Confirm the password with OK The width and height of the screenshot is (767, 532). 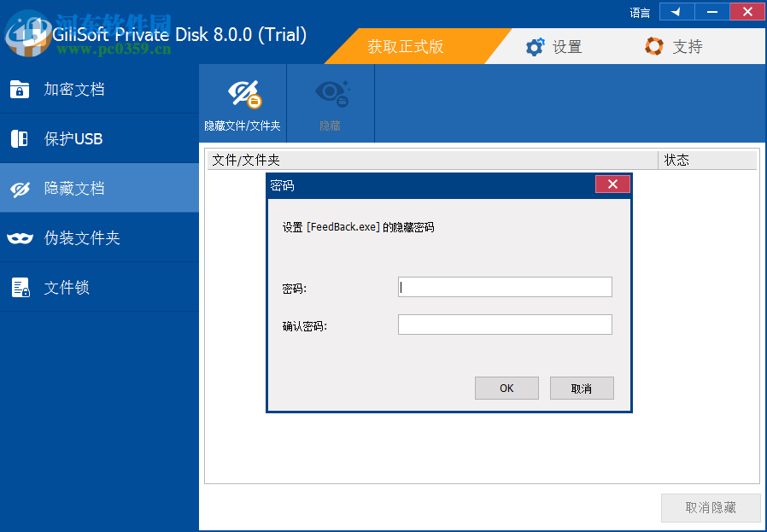(x=506, y=388)
